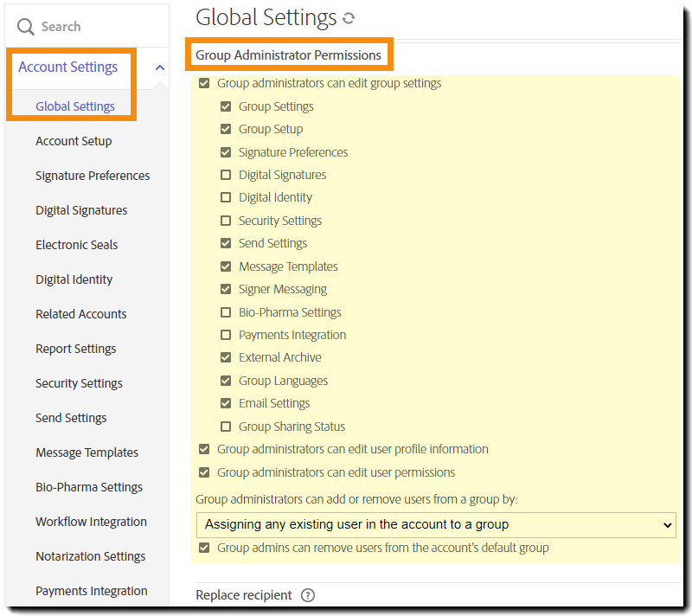The height and width of the screenshot is (616, 692).
Task: Disable removing users from the account's default group
Action: click(204, 548)
